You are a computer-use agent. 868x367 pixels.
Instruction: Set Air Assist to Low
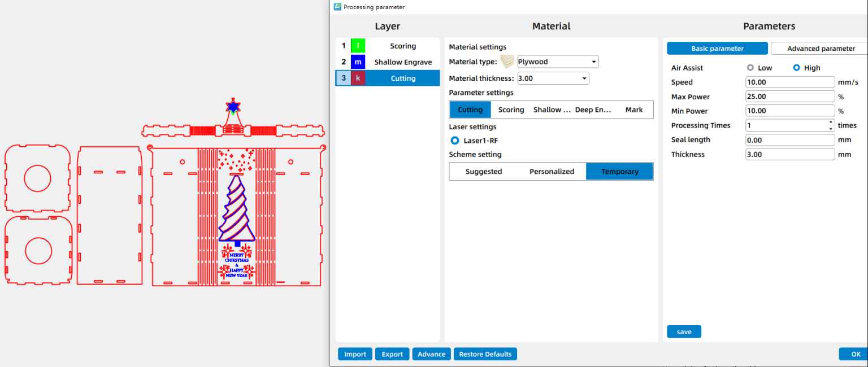750,68
